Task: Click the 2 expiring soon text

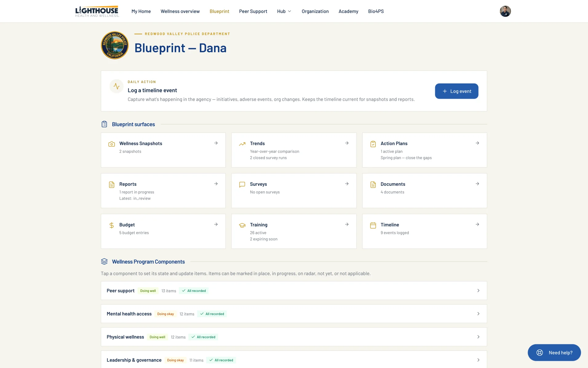Action: 264,239
